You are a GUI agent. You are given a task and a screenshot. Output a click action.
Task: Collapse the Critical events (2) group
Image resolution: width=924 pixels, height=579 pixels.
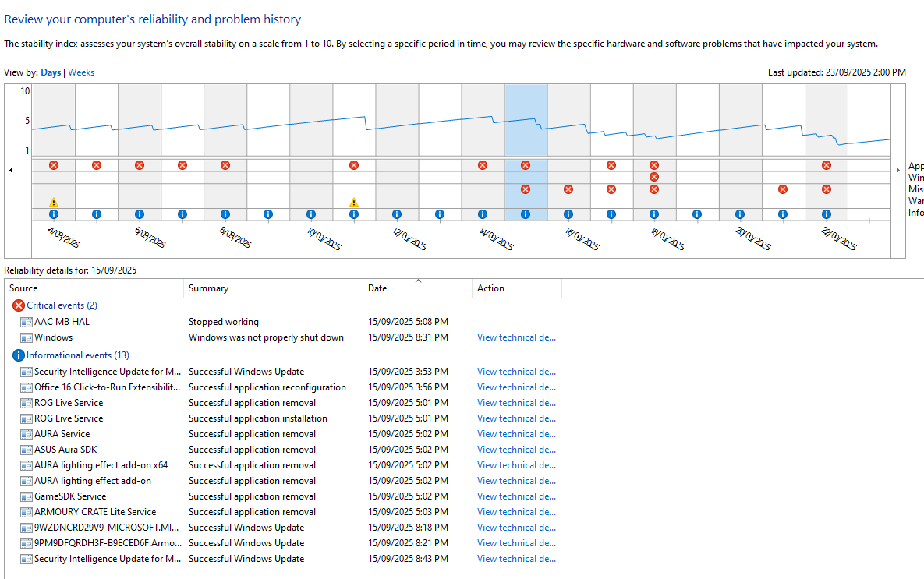point(62,305)
